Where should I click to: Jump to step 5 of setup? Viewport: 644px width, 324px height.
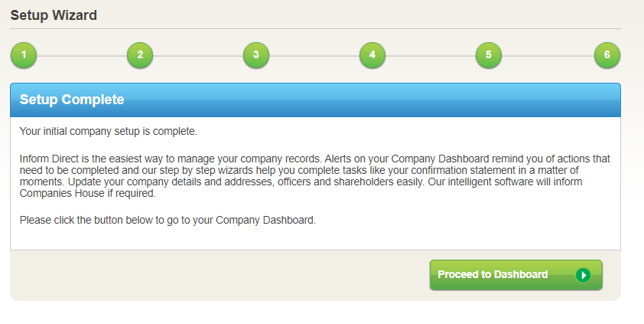[489, 55]
